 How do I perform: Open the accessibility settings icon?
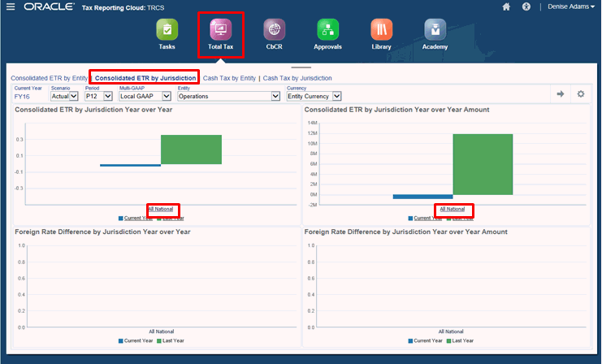tap(526, 7)
